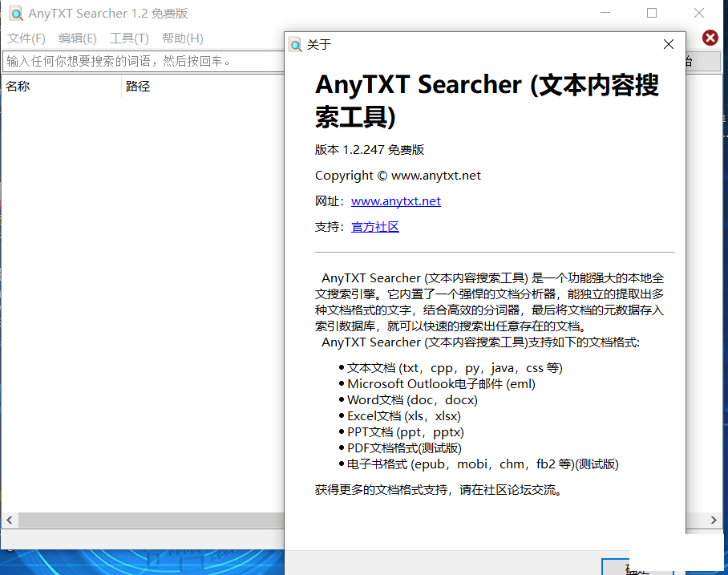Click the About dialog magnifier icon
This screenshot has width=728, height=575.
click(295, 45)
